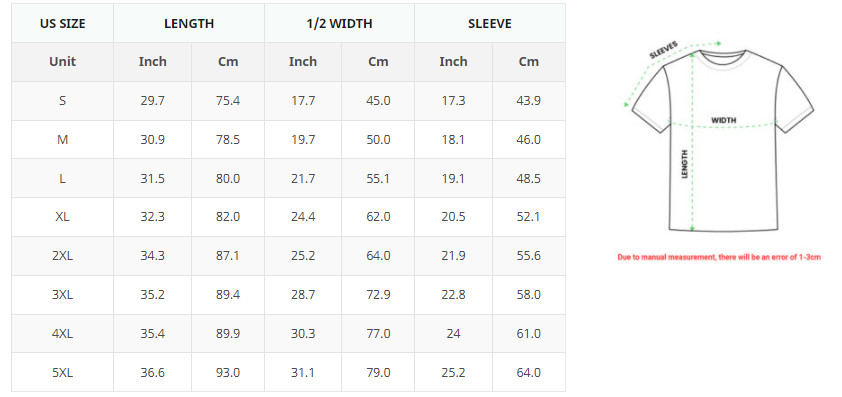
Task: Click the 4XL sleeve value 24
Action: (x=453, y=334)
